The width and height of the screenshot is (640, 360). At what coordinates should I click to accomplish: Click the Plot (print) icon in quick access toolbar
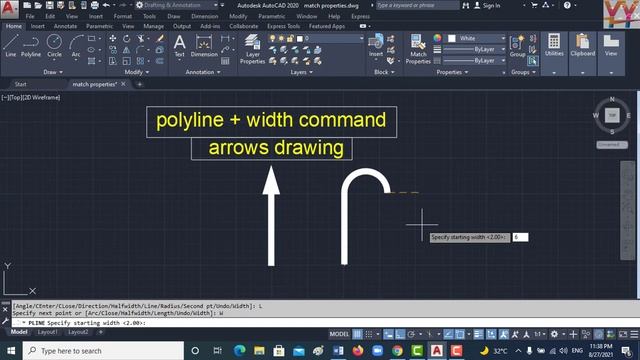coord(95,5)
